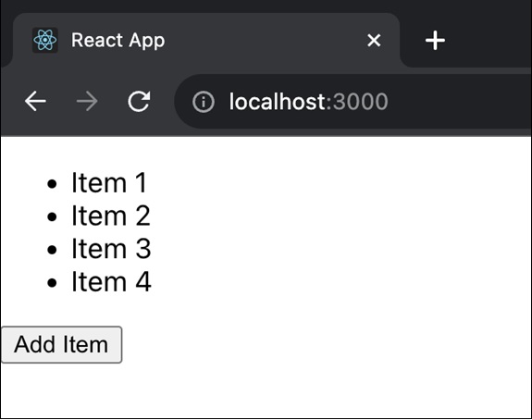Click the browser forward arrow
The height and width of the screenshot is (420, 532).
pyautogui.click(x=87, y=101)
